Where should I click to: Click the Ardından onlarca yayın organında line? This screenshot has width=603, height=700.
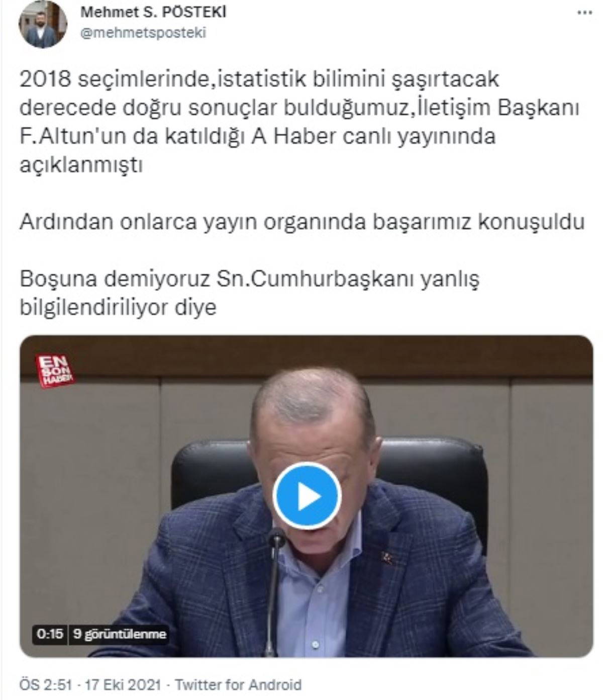point(302,222)
